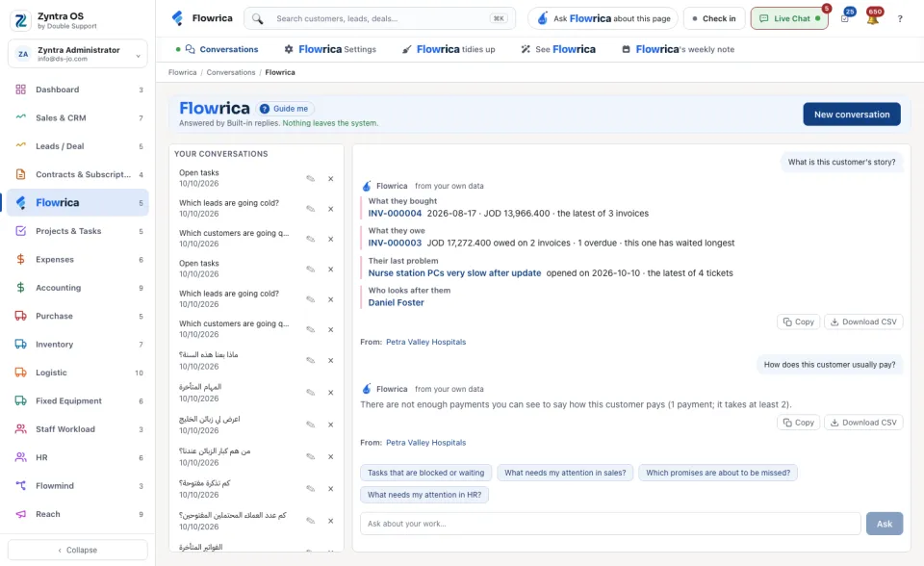The width and height of the screenshot is (924, 566).
Task: Open Live Chat
Action: [789, 18]
